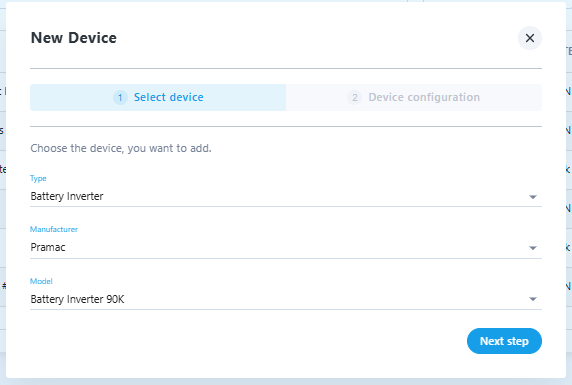Click the Model field label

[41, 281]
